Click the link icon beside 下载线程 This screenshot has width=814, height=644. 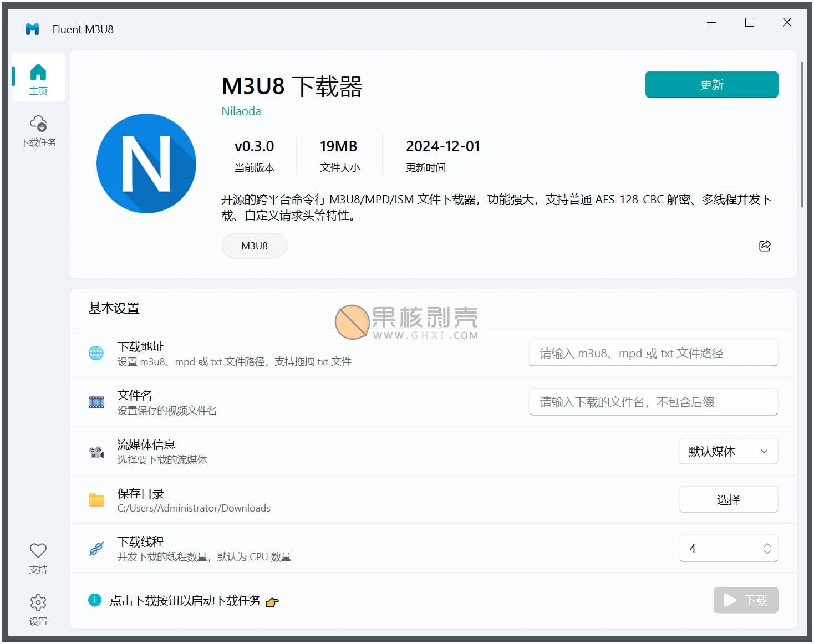96,549
